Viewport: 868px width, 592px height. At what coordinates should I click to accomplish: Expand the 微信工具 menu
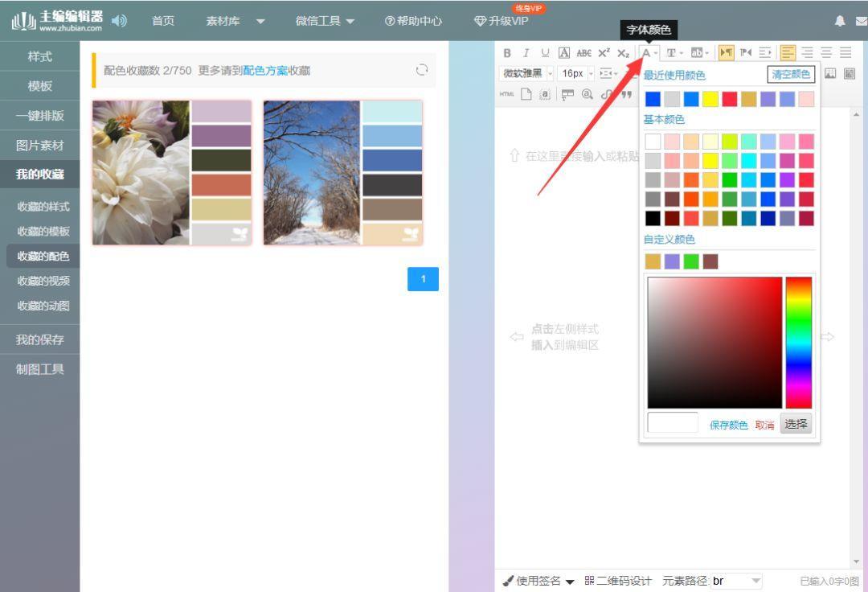pos(325,21)
